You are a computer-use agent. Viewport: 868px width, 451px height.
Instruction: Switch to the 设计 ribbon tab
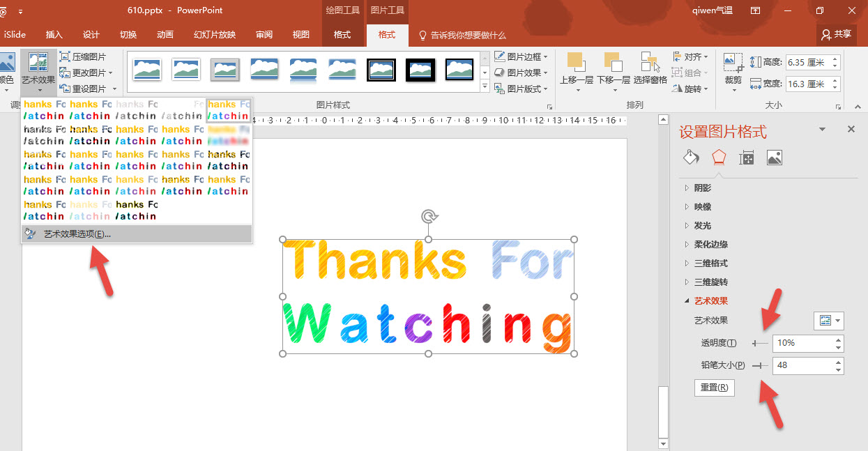pos(91,35)
